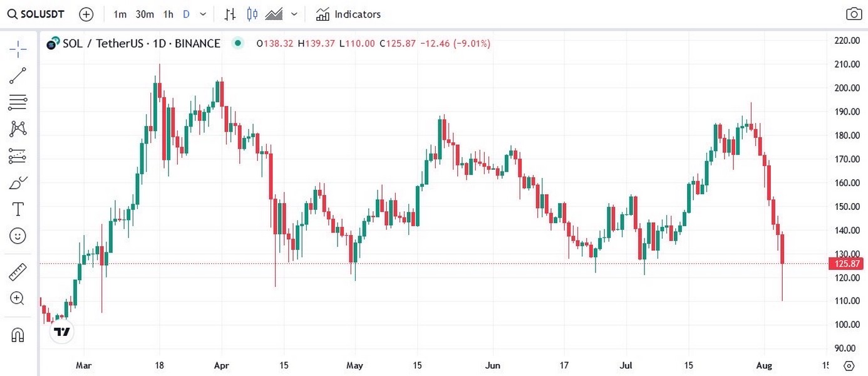Open the Fibonacci retracement tool

point(18,102)
